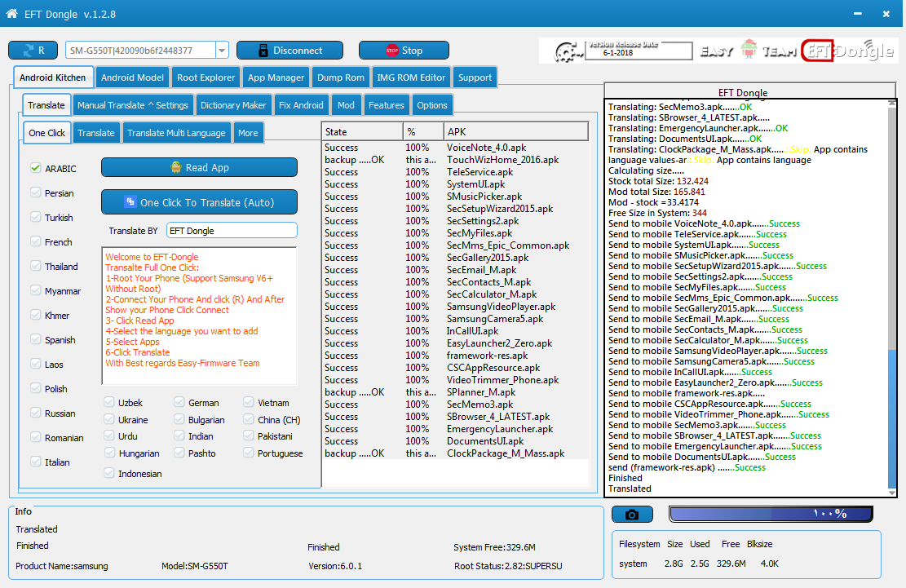906x588 pixels.
Task: Select the ClockPackage_M_Mass.apk row
Action: [455, 453]
